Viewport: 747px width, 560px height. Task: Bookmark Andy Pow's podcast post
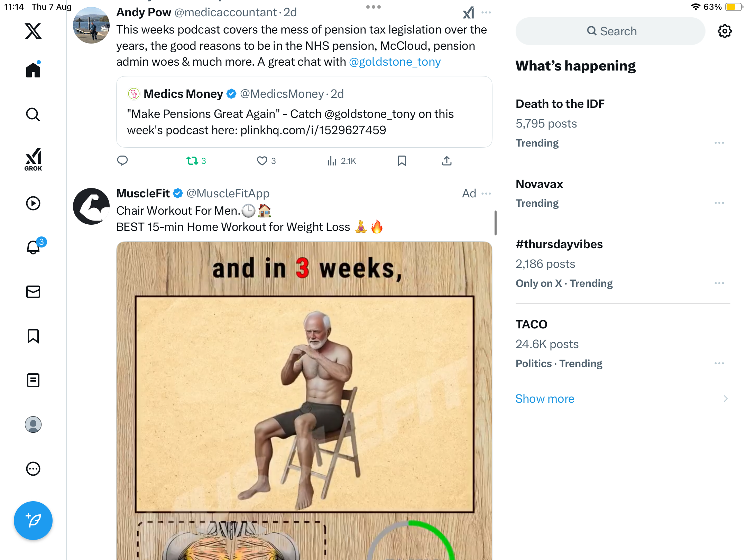tap(402, 161)
